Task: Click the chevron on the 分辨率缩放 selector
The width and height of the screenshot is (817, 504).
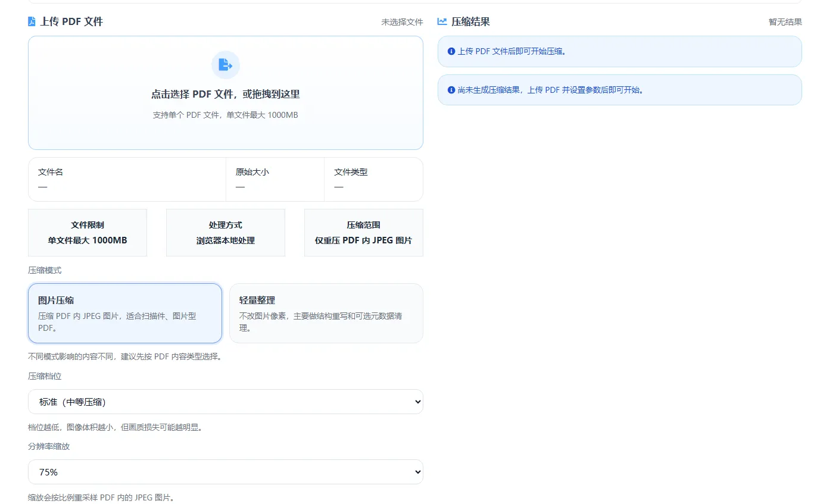Action: (416, 472)
